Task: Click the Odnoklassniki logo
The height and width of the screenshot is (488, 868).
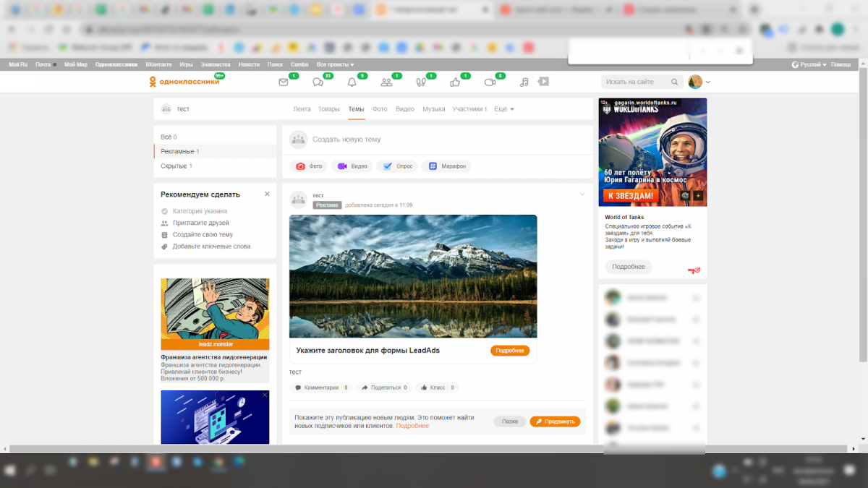Action: point(184,82)
